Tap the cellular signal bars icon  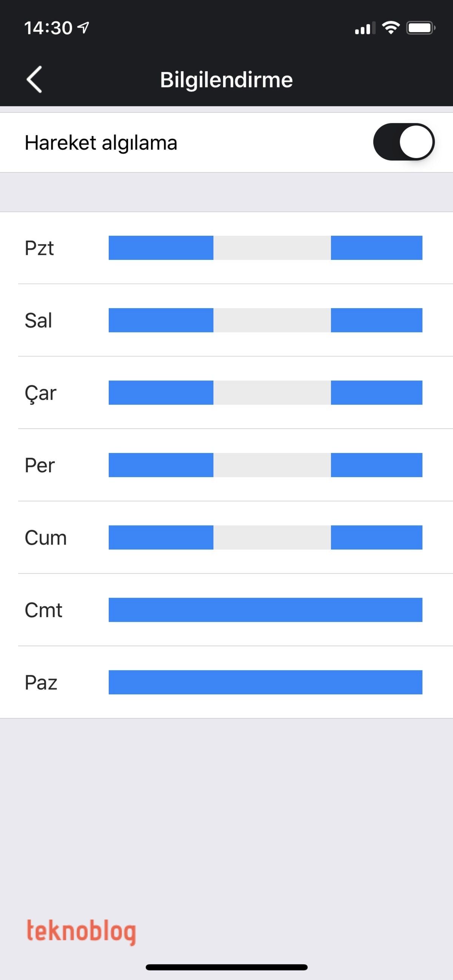point(364,28)
